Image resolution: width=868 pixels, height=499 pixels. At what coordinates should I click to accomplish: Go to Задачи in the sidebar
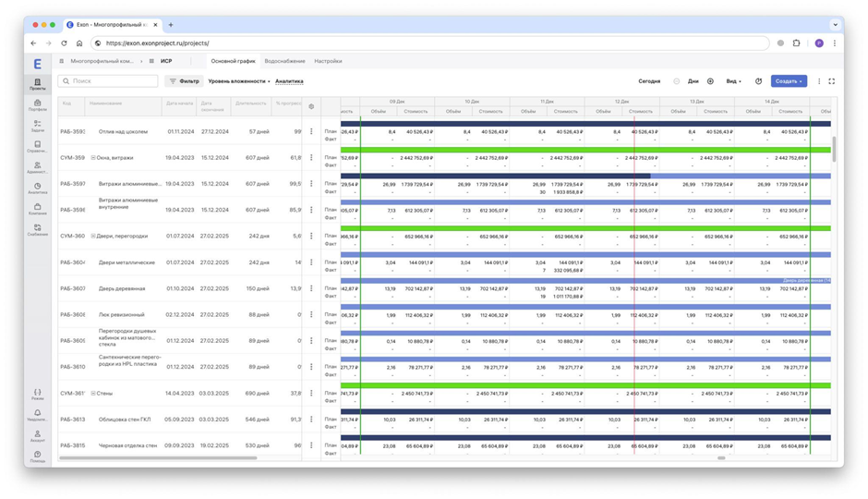(37, 126)
